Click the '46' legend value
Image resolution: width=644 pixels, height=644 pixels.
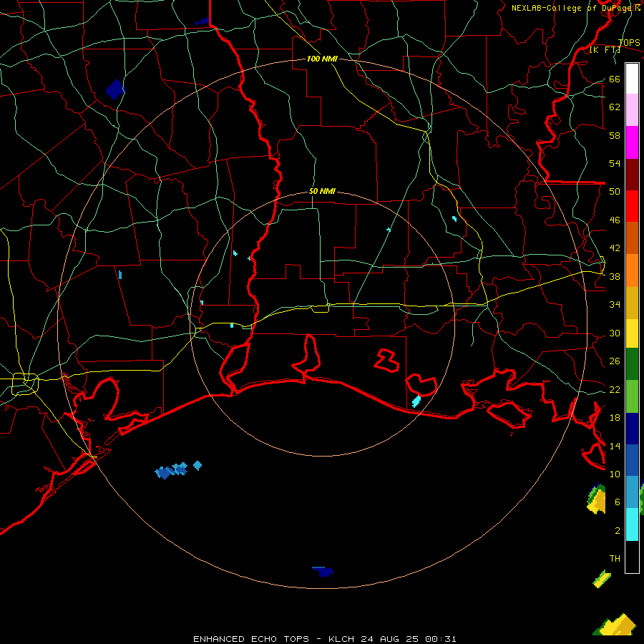pos(615,220)
